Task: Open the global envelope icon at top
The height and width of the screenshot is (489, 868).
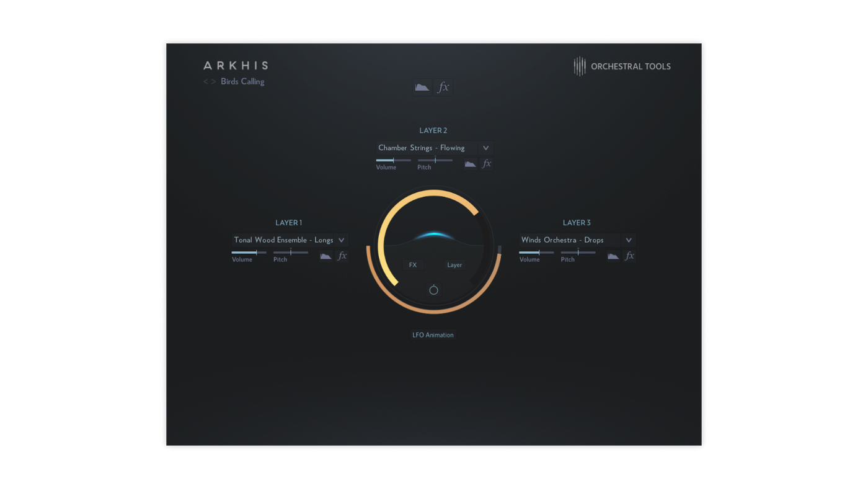Action: coord(422,87)
